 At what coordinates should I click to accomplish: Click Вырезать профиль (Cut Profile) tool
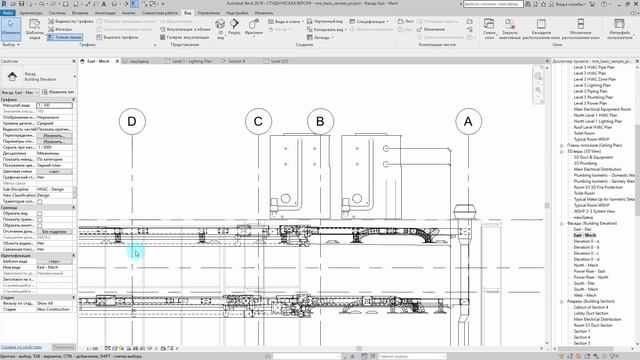pos(118,37)
